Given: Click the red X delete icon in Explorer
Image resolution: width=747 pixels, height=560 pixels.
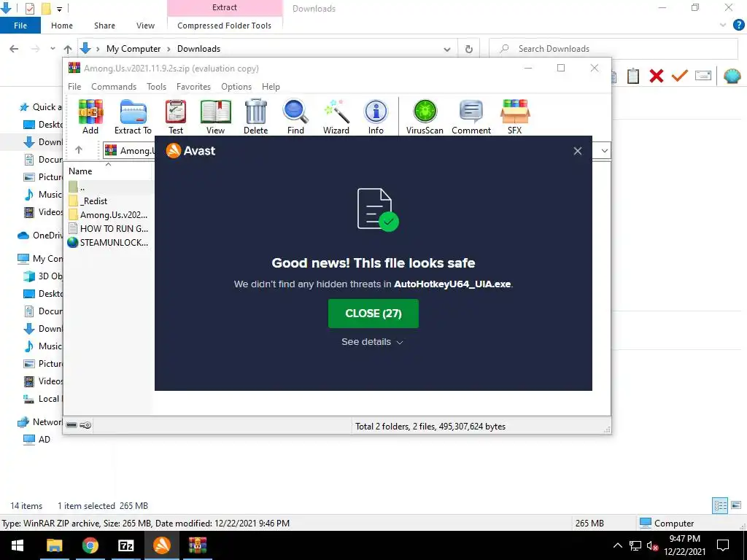Looking at the screenshot, I should coord(657,76).
